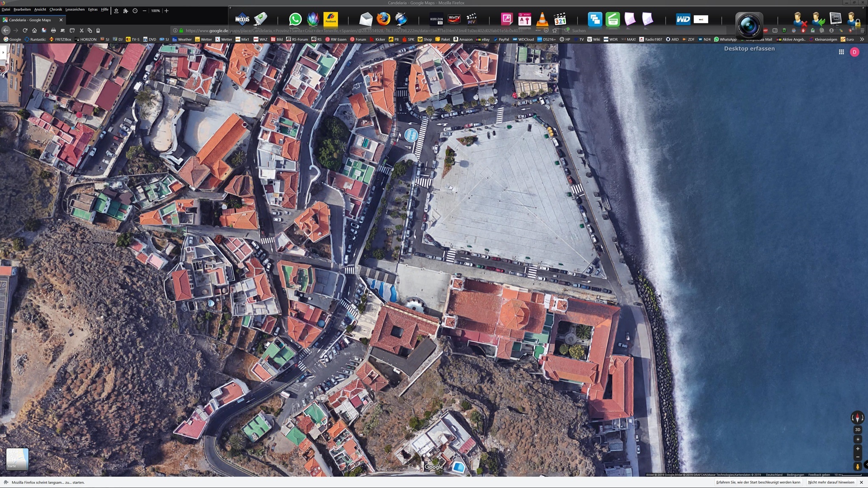Open the Lesezeichen menu
This screenshot has width=868, height=488.
pyautogui.click(x=75, y=9)
